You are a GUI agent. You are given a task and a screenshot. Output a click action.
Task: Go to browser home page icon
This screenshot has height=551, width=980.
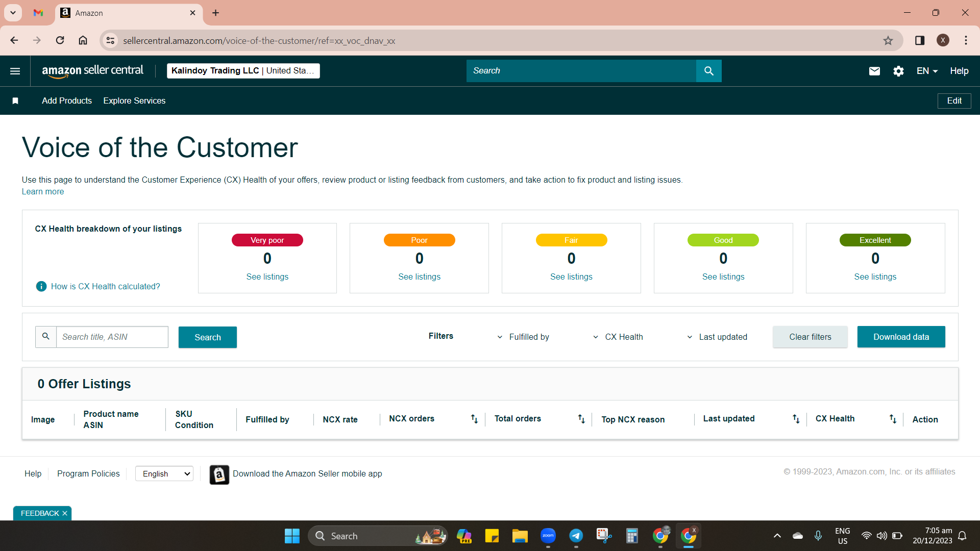click(83, 40)
